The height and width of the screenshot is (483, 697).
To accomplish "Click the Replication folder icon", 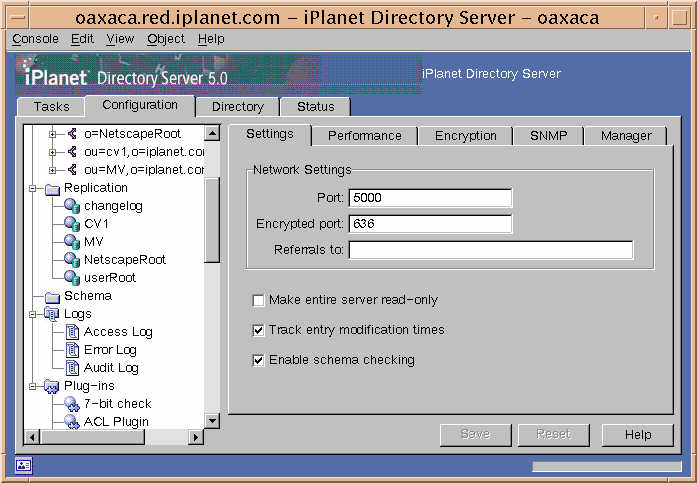I will click(x=52, y=189).
